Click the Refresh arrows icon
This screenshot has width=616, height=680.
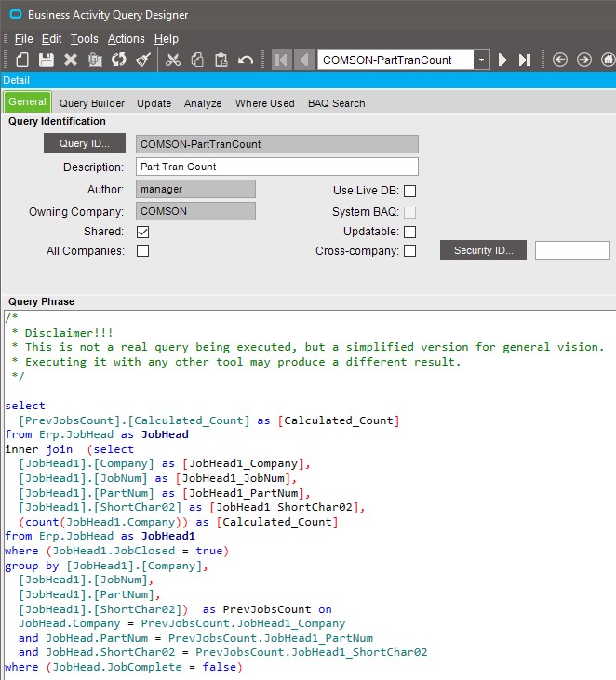(119, 60)
